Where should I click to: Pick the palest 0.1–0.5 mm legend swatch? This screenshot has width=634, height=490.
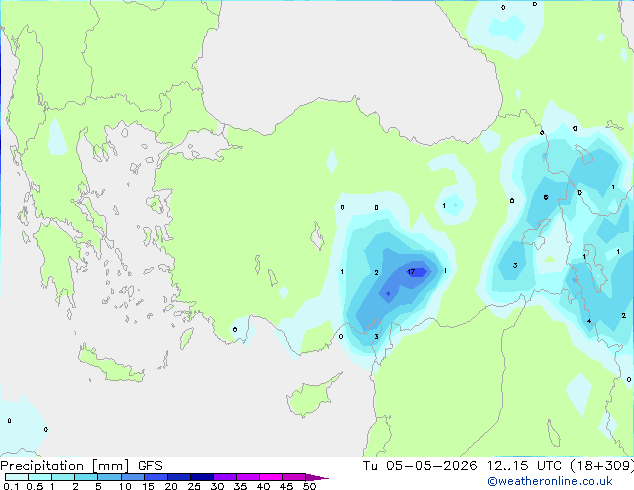(17, 477)
